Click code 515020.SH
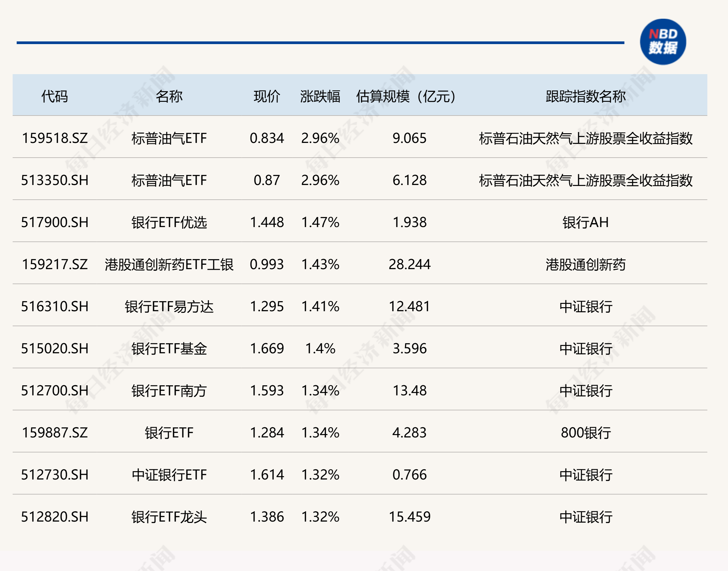 coord(55,349)
